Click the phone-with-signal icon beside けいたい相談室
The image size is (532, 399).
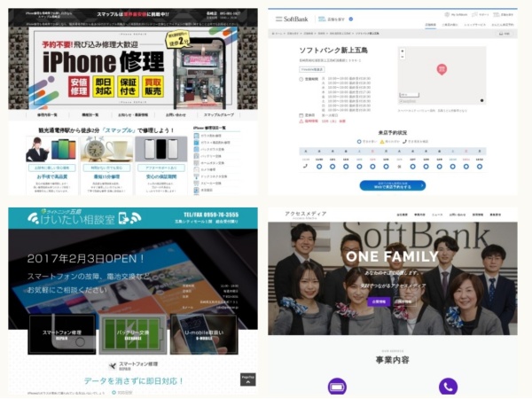129,218
